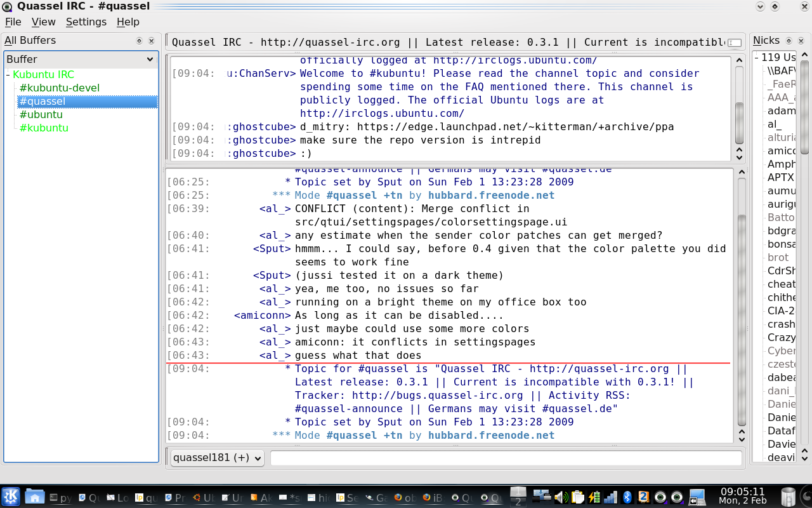Viewport: 812px width, 508px height.
Task: Open the Buffer view dropdown
Action: pyautogui.click(x=81, y=59)
